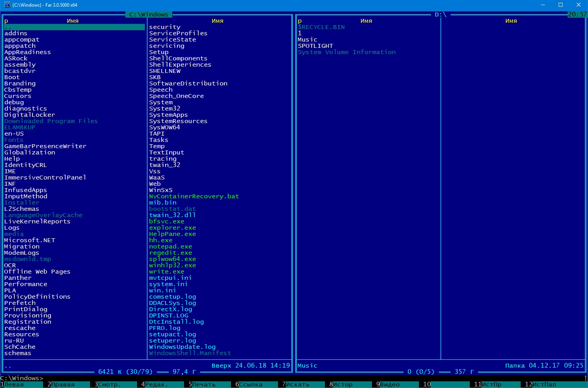The width and height of the screenshot is (588, 388).
Task: Select the security folder
Action: tap(165, 27)
